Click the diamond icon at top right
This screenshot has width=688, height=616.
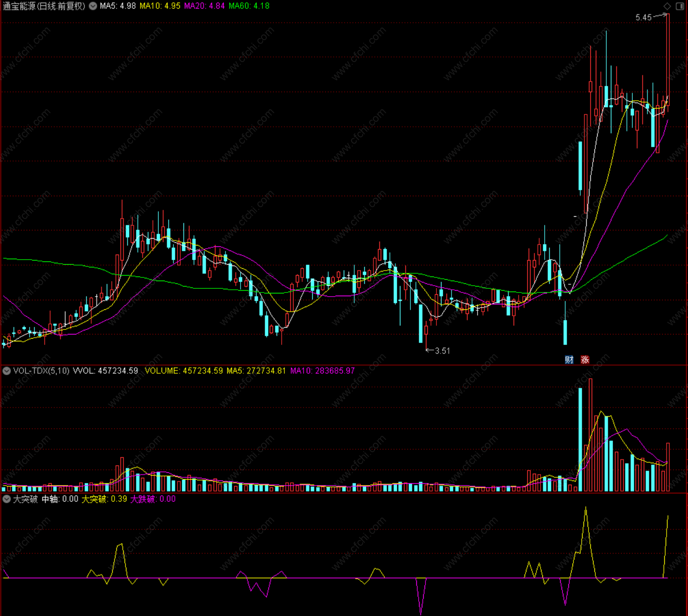pos(667,6)
